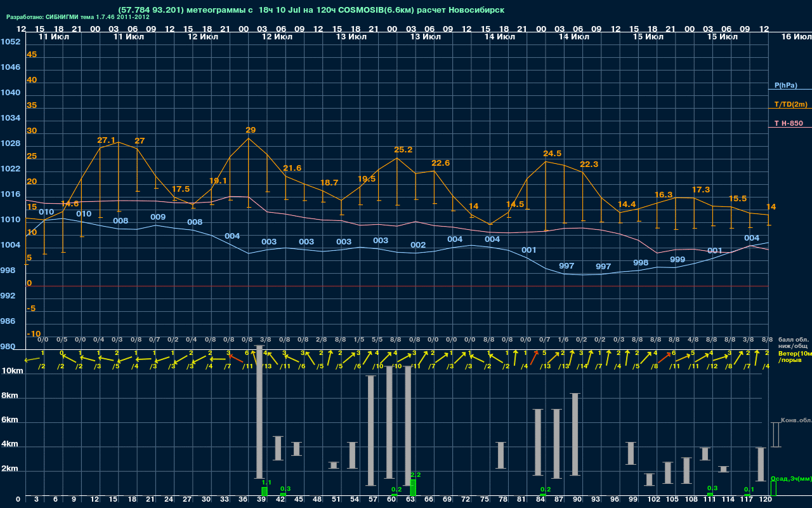Click forecast hour 39 on bottom axis
This screenshot has height=508, width=812.
pos(262,500)
